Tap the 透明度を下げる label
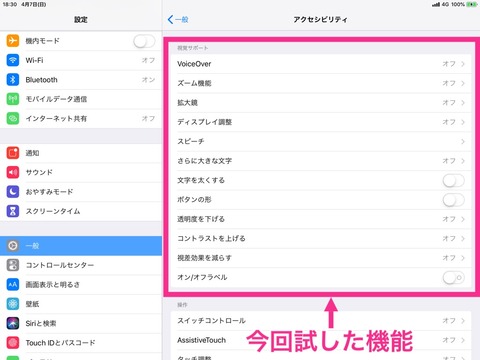 pyautogui.click(x=201, y=219)
